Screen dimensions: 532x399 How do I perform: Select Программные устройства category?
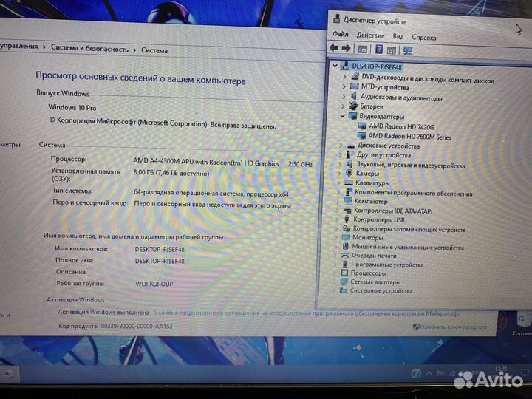[387, 265]
